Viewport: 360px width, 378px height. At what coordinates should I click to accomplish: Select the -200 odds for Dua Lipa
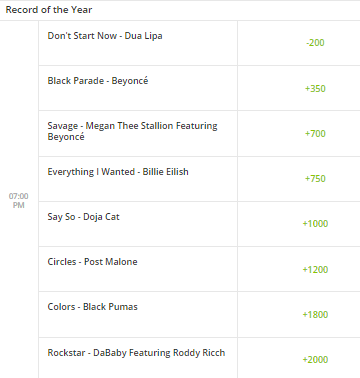tap(315, 43)
